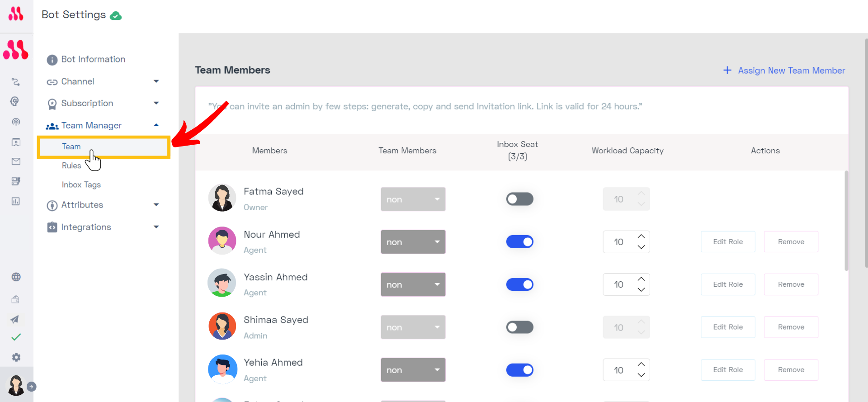868x402 pixels.
Task: Click the Bot Information info icon
Action: [52, 60]
